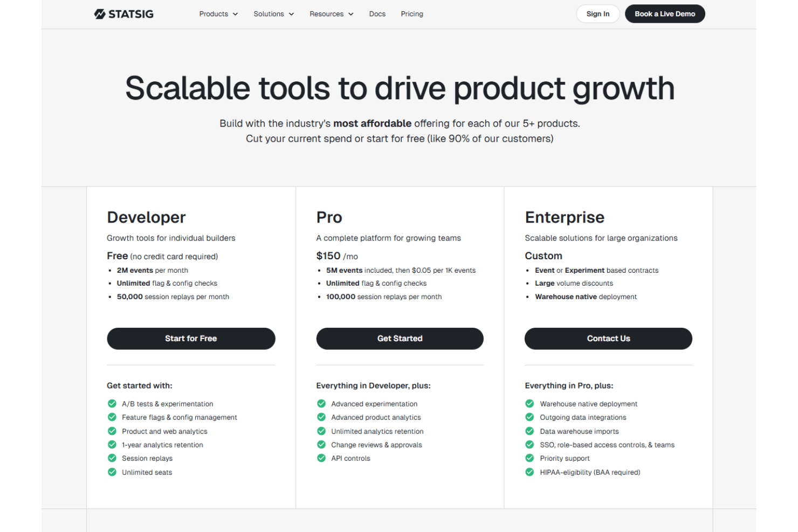
Task: Click 'Event or Experiment based contracts' text
Action: tap(596, 271)
